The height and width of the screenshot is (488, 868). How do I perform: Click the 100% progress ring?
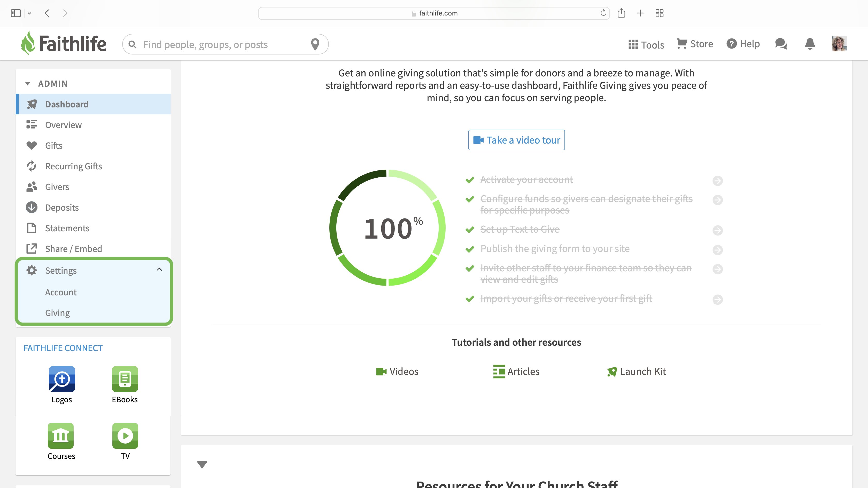point(388,228)
